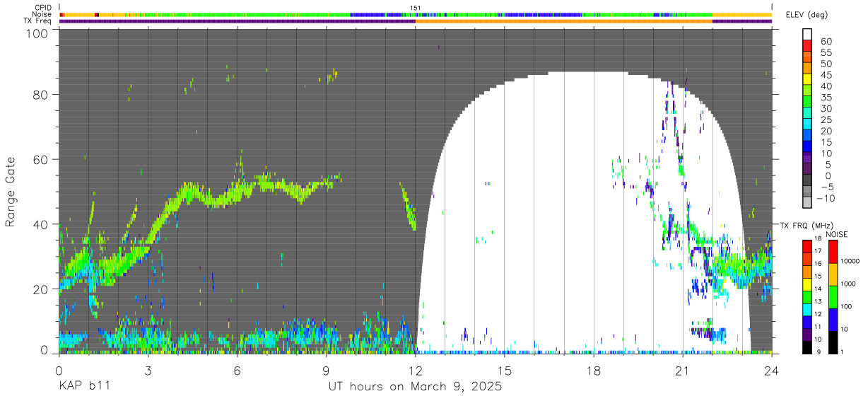Image resolution: width=868 pixels, height=401 pixels.
Task: Click the '20' Range Gate axis tick label
Action: click(x=42, y=290)
